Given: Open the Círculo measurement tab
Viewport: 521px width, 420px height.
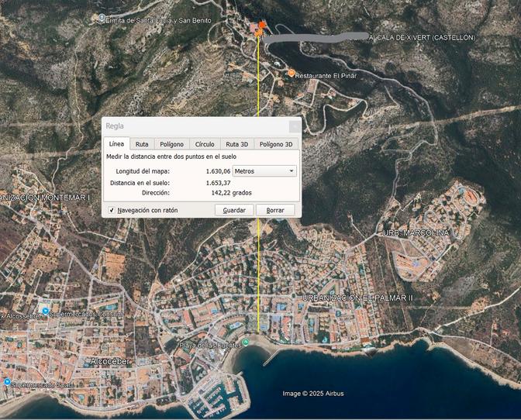Looking at the screenshot, I should coord(205,144).
